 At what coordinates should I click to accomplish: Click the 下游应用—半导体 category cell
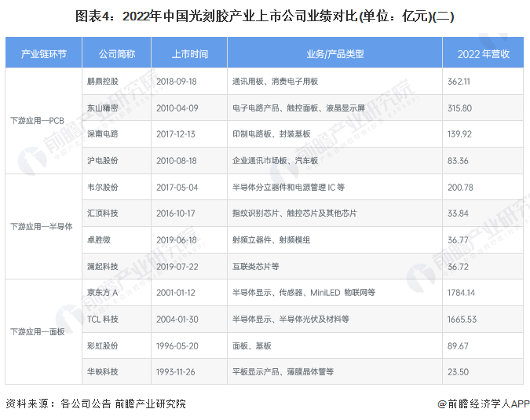tap(44, 227)
